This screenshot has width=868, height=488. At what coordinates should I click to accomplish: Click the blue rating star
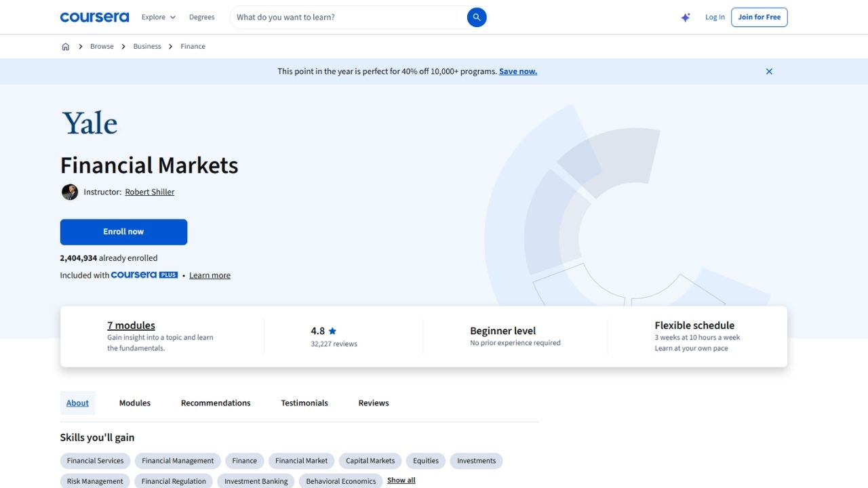pos(332,331)
